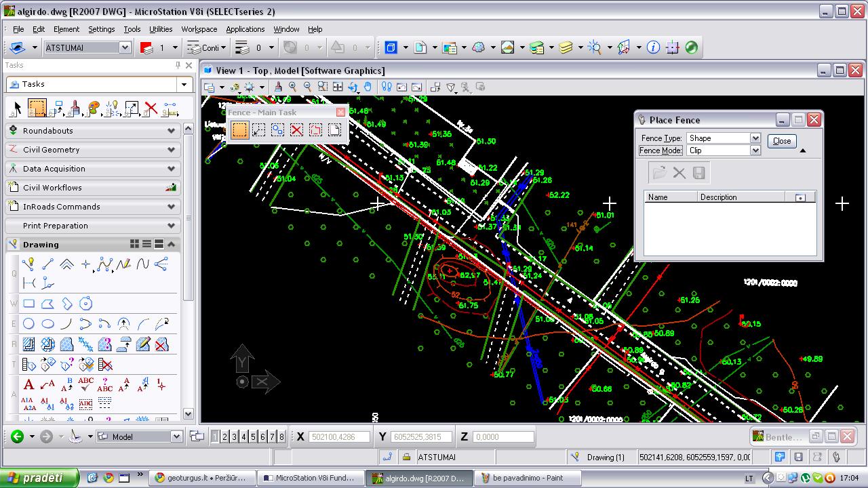Image resolution: width=868 pixels, height=488 pixels.
Task: Select the Place Circle tool
Action: pos(28,324)
